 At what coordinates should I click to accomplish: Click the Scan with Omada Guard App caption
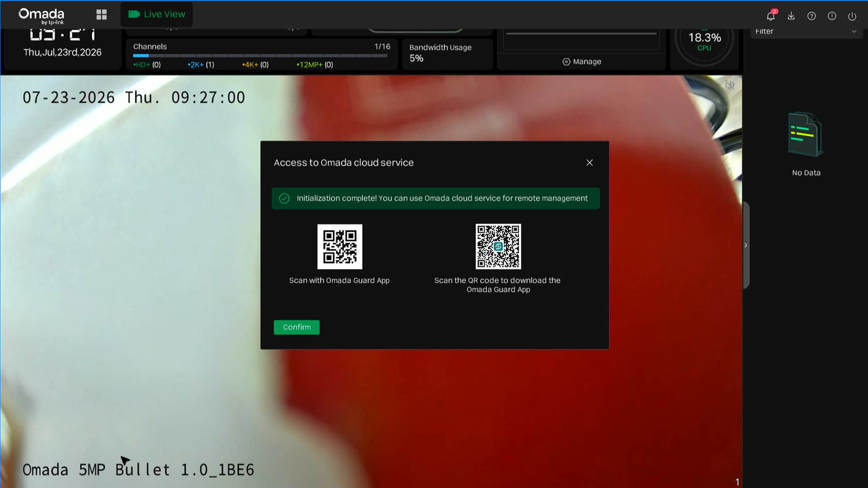(339, 280)
